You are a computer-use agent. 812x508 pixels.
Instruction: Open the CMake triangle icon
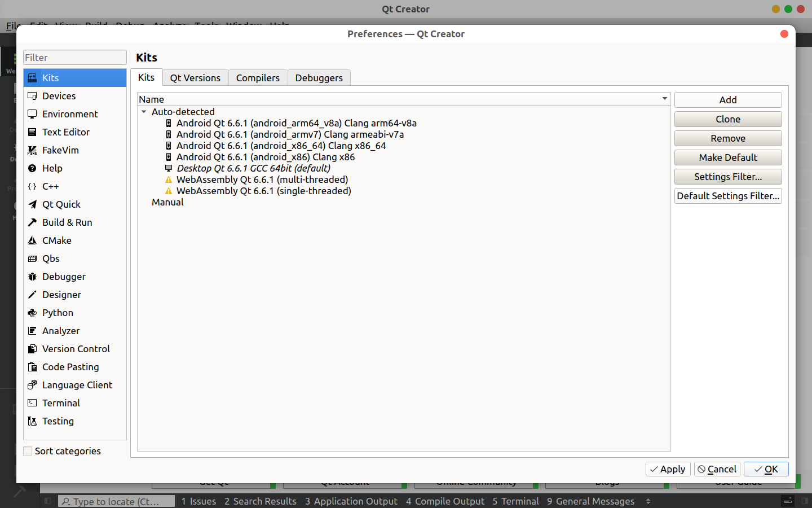32,240
